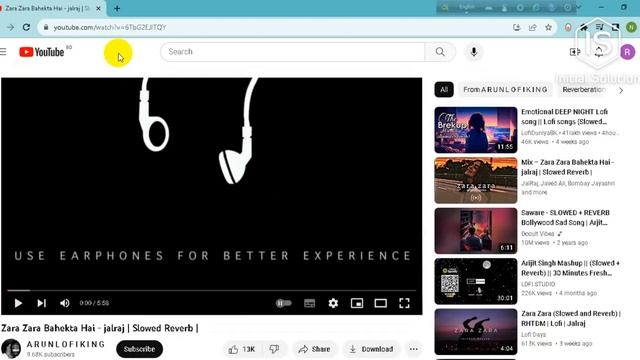Open the browser media control icon
The height and width of the screenshot is (360, 640).
(600, 27)
